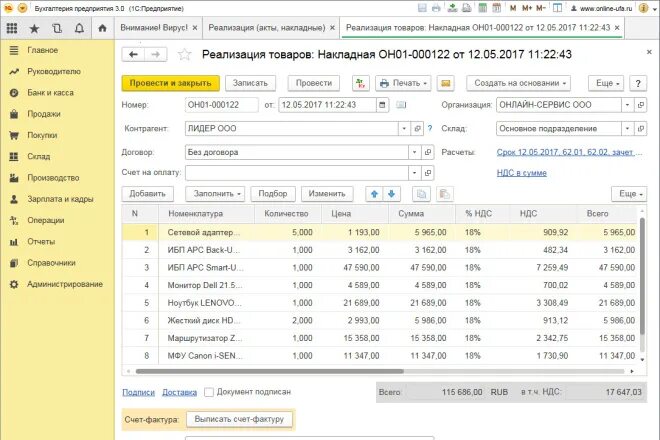Click the yellow envelope email icon

pos(446,83)
